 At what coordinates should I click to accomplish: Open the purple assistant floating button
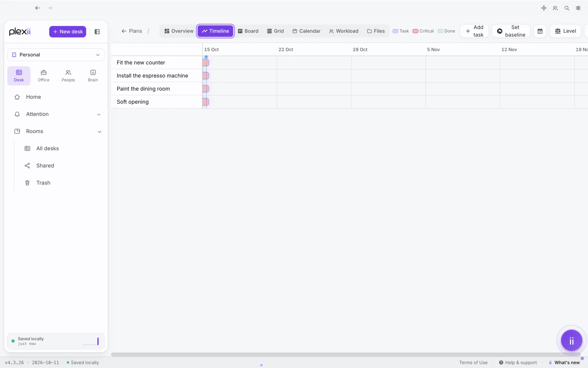pos(571,341)
